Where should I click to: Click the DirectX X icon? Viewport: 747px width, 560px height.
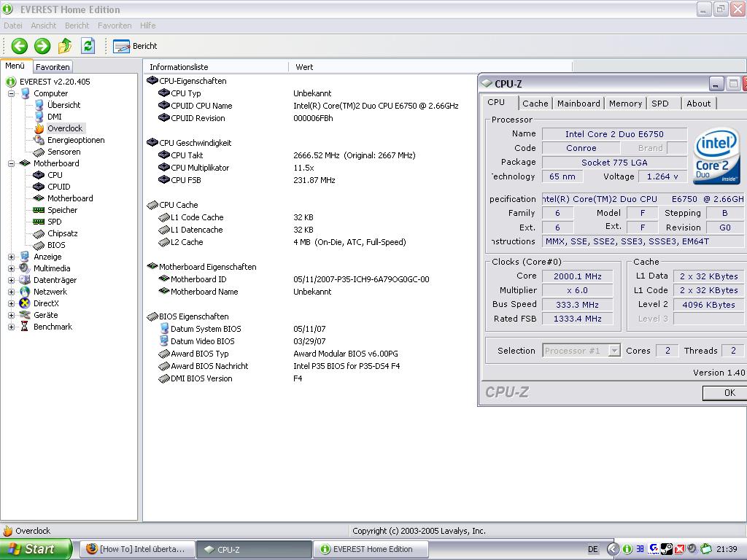pyautogui.click(x=25, y=303)
